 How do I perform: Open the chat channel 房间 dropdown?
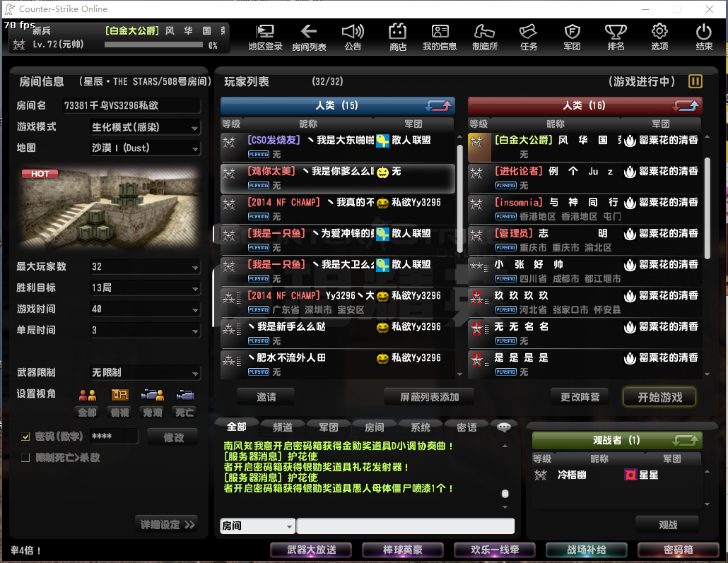[x=257, y=526]
